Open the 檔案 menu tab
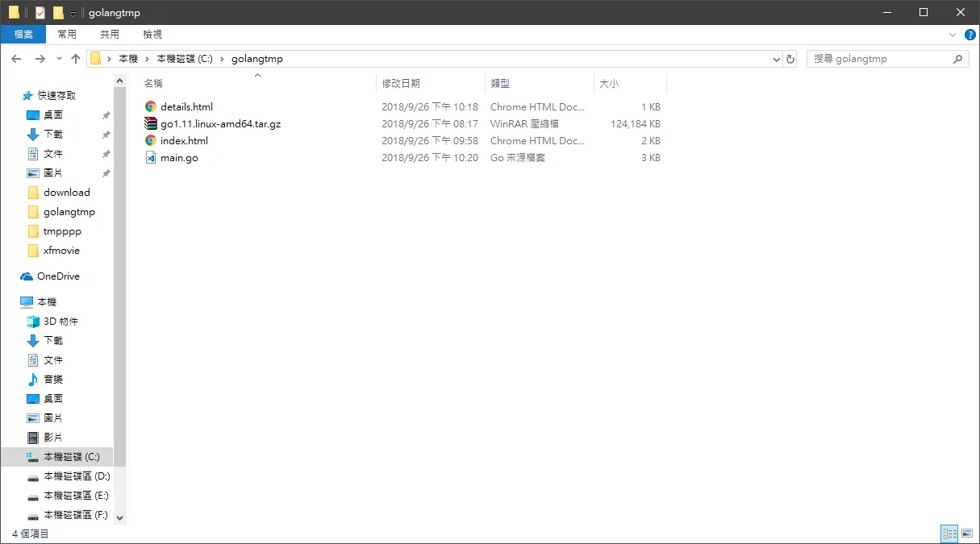Viewport: 980px width, 544px height. tap(23, 35)
